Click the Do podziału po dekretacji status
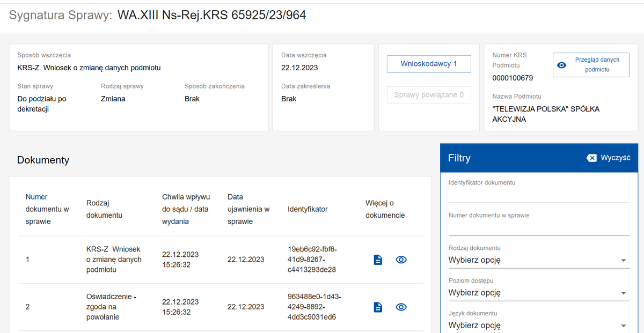The image size is (644, 333). [42, 104]
